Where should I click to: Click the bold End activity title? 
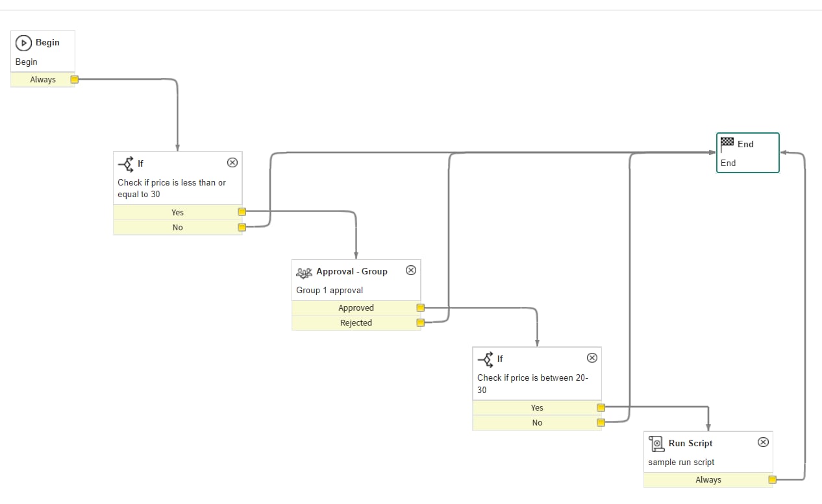745,144
